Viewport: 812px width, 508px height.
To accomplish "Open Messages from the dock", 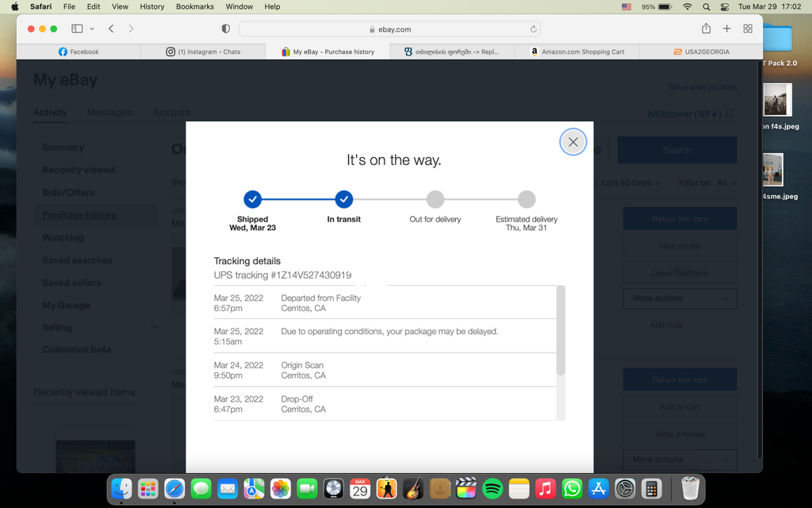I will click(201, 489).
